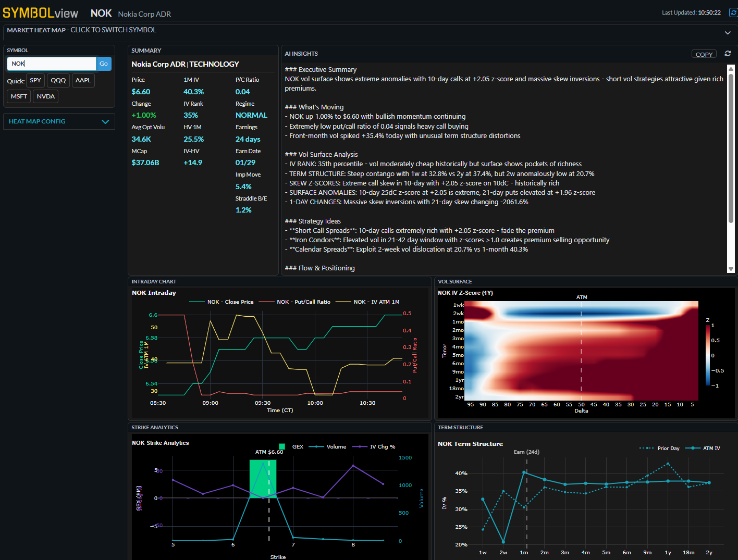Viewport: 738px width, 560px height.
Task: Expand the HEAT MAP CONFIG section
Action: (x=59, y=121)
